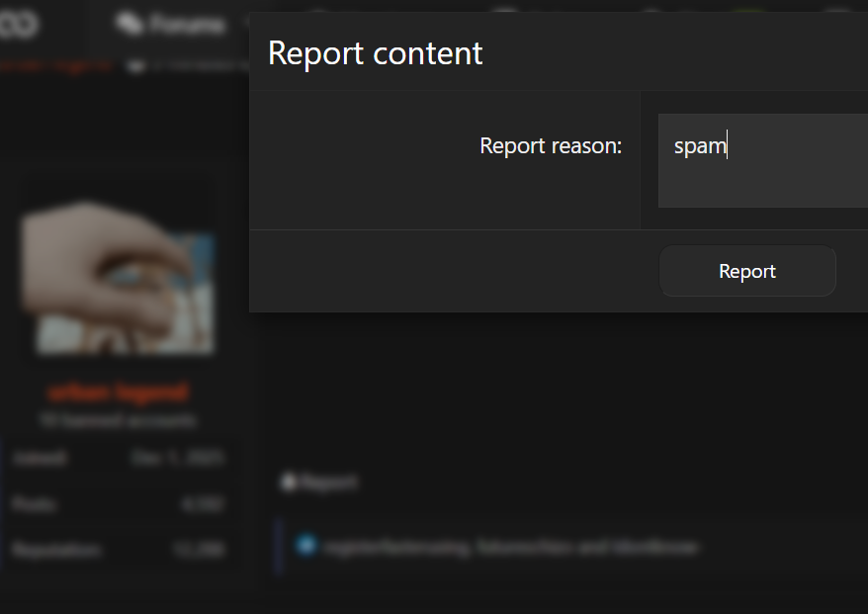
Task: Click the blurred Report link below the post
Action: [x=319, y=482]
